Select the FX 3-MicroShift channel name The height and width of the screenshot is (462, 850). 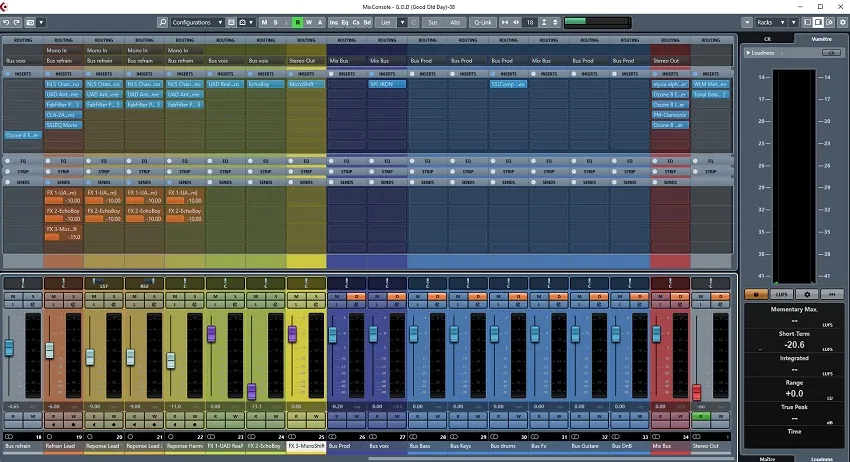coord(307,446)
